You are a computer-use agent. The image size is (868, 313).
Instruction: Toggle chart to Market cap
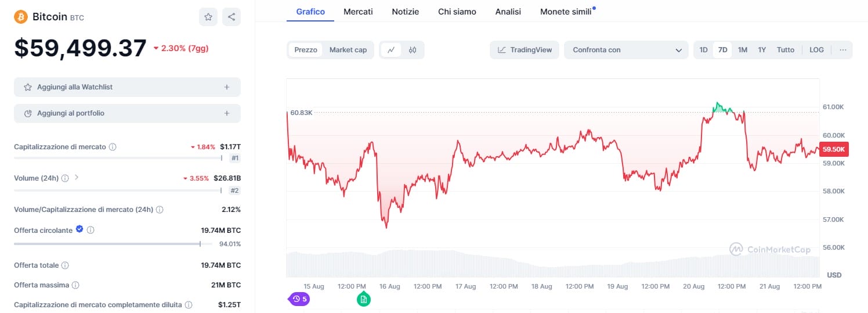pos(348,50)
